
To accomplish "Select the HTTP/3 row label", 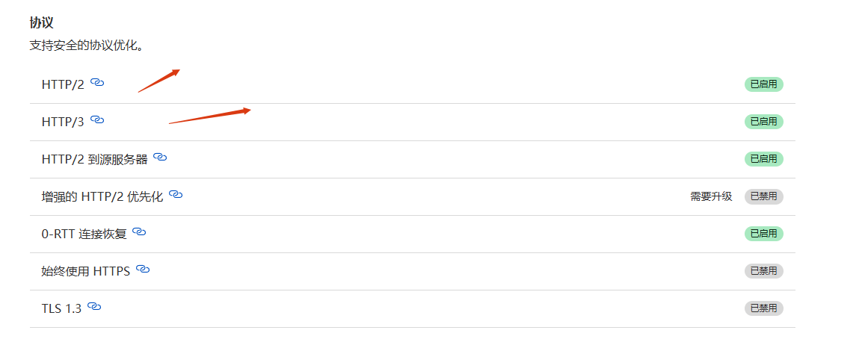I will click(x=63, y=122).
